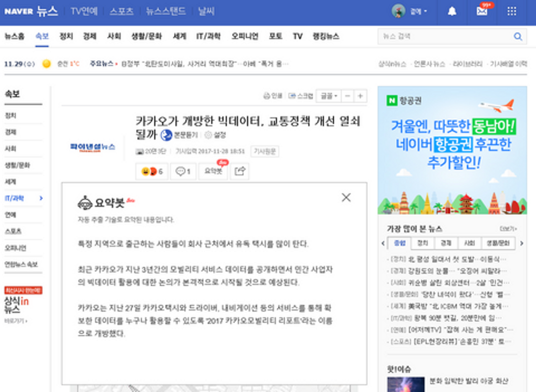Click the 주요뉴스 headline ticker text

[205, 64]
